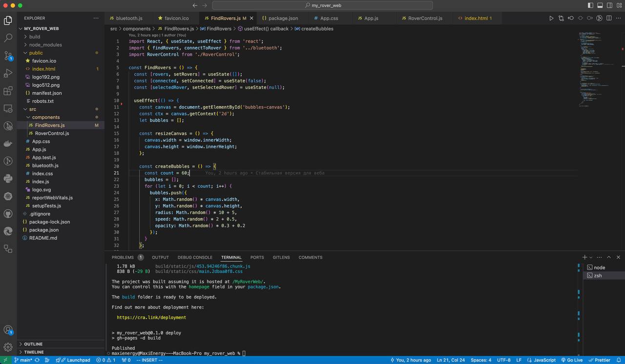The image size is (625, 364).
Task: Toggle the bottom panel layout button
Action: click(x=600, y=5)
